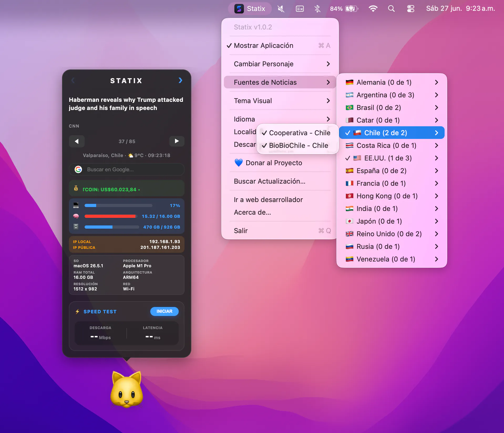The image size is (504, 433).
Task: Click the Google logo in search field
Action: 78,169
